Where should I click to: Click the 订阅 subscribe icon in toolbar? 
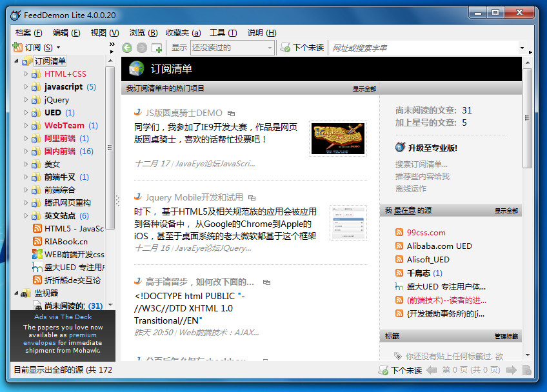(17, 46)
